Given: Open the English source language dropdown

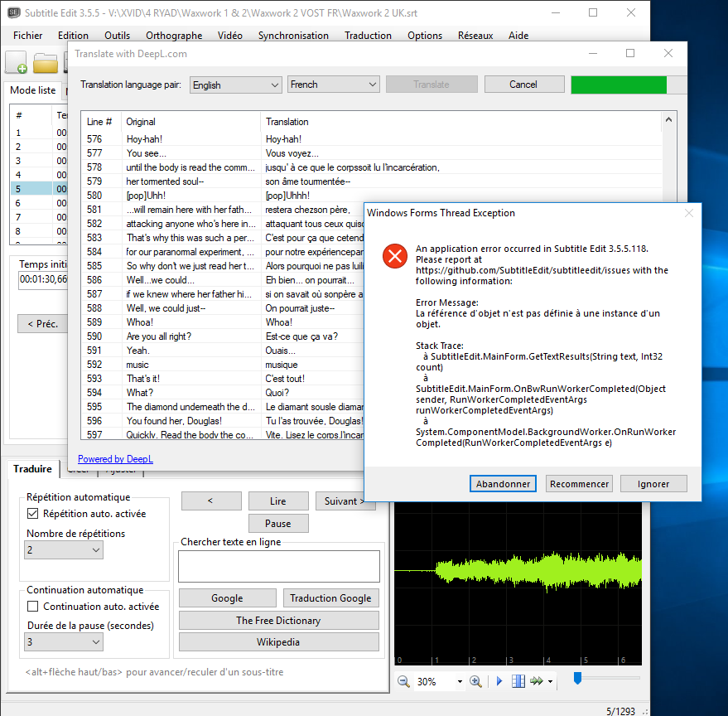Looking at the screenshot, I should point(235,85).
